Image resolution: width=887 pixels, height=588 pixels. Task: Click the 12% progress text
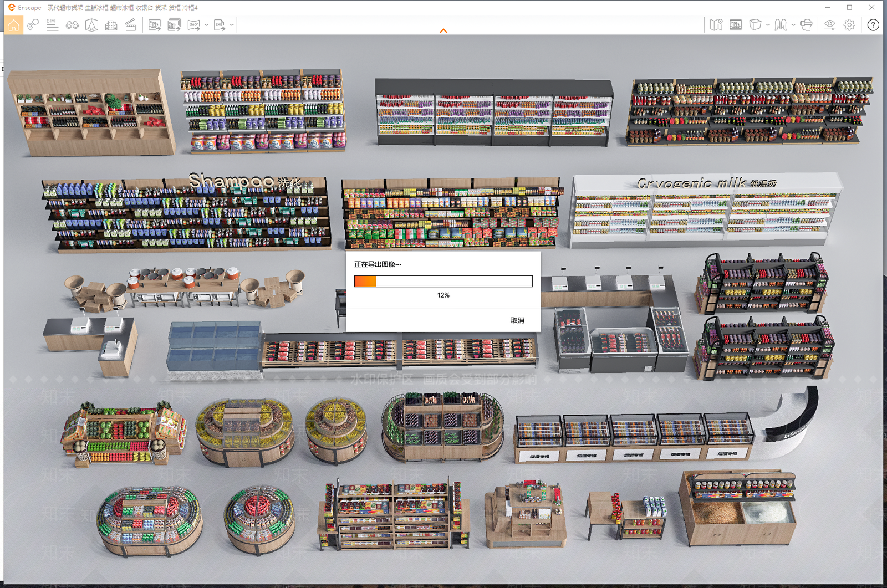point(443,295)
